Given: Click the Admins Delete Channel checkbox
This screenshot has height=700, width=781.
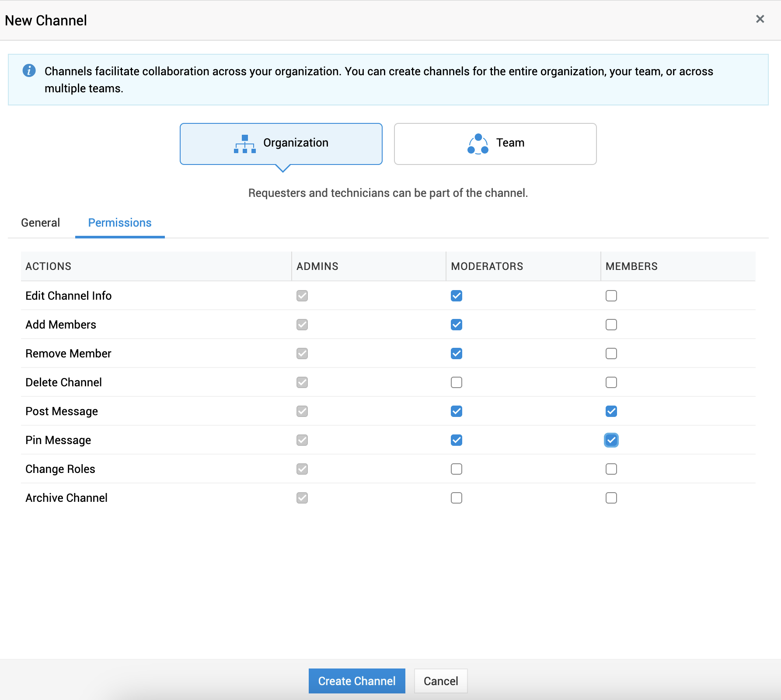Looking at the screenshot, I should point(302,382).
